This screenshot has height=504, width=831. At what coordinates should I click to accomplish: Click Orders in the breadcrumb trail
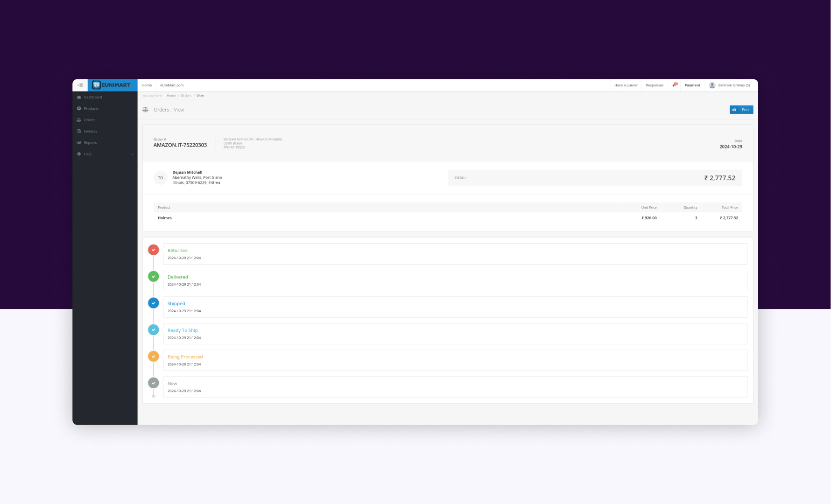(186, 96)
